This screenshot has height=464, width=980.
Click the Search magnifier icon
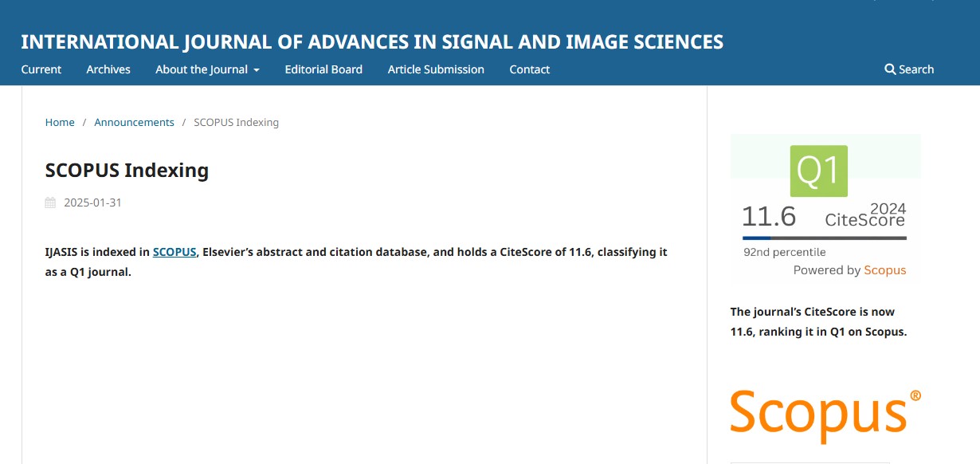(890, 69)
